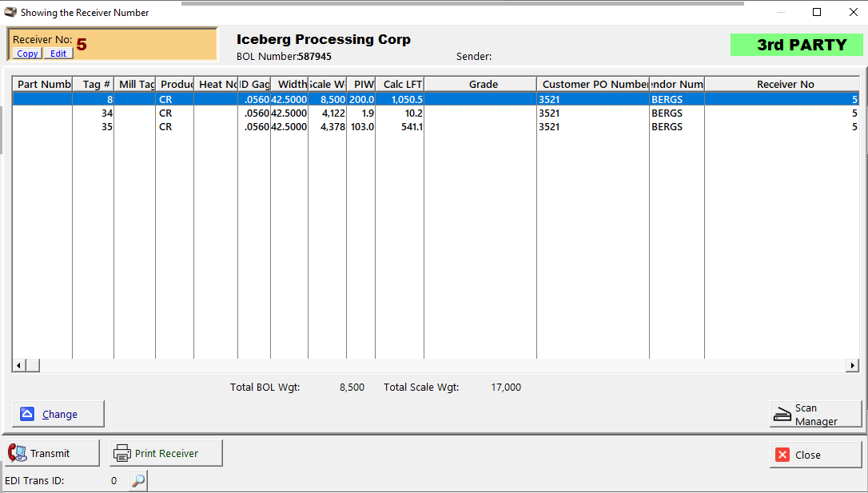Sort by the Tag # column header
The image size is (868, 493).
coord(93,84)
